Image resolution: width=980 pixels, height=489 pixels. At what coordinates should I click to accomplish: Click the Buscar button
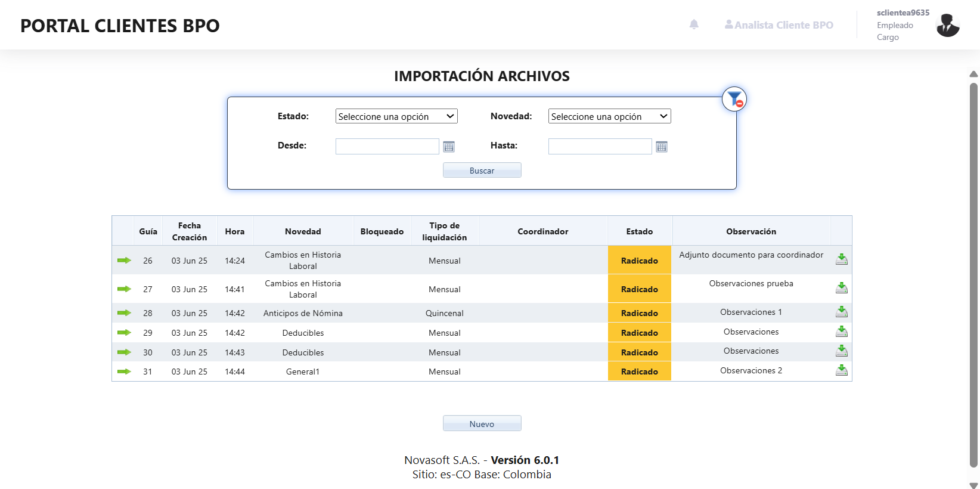[482, 171]
